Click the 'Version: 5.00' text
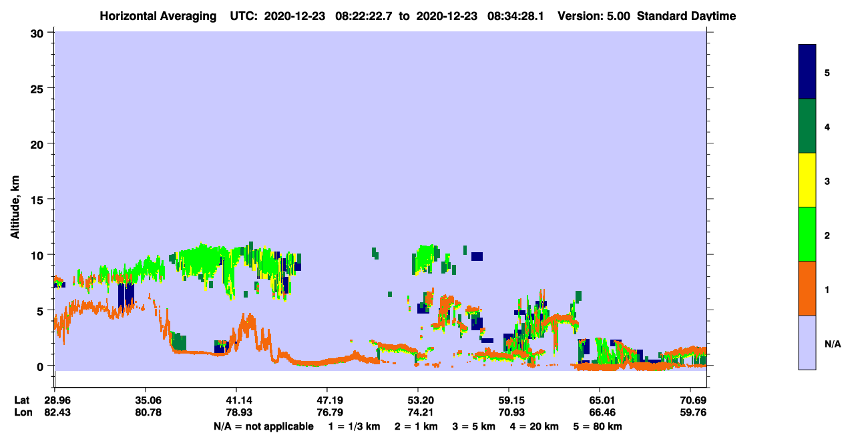The image size is (868, 445). point(594,16)
